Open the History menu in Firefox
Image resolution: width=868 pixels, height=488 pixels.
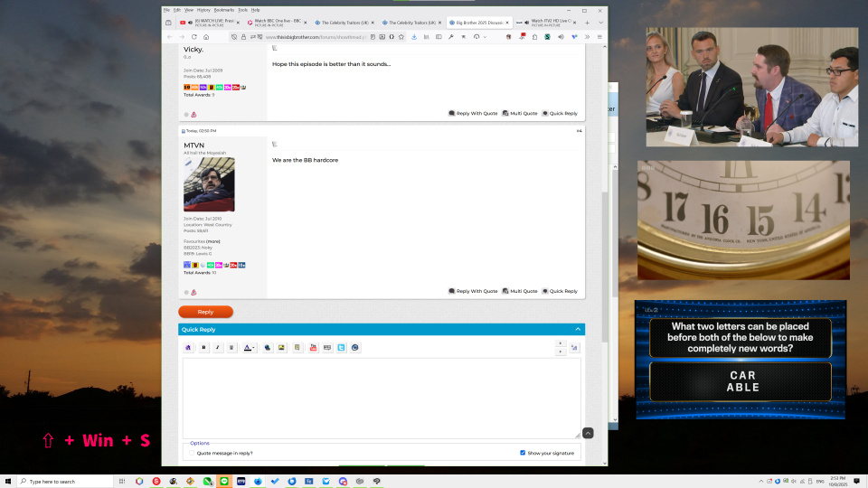[203, 10]
